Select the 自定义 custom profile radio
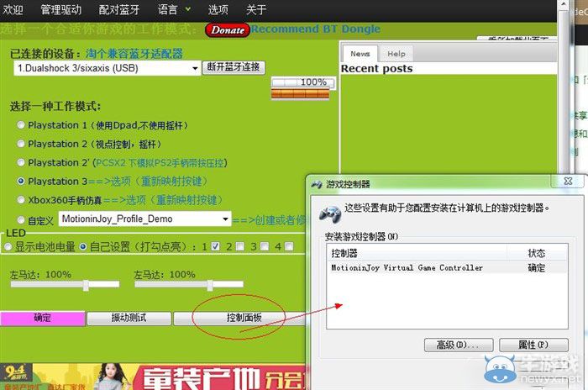588x390 pixels. tap(21, 219)
